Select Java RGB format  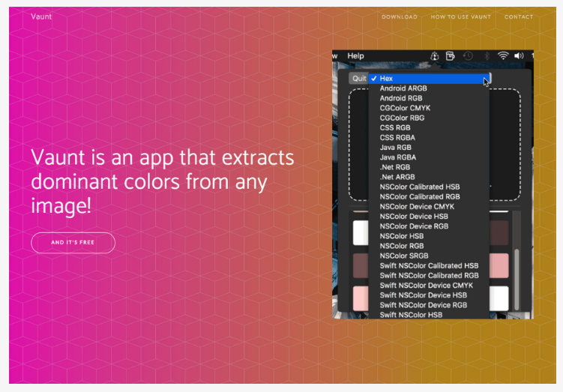(429, 148)
